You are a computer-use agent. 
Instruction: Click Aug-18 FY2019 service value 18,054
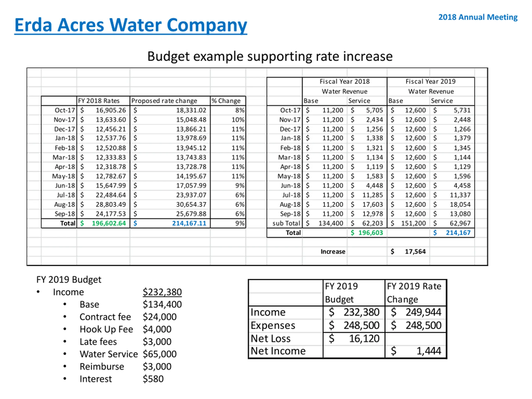point(460,204)
